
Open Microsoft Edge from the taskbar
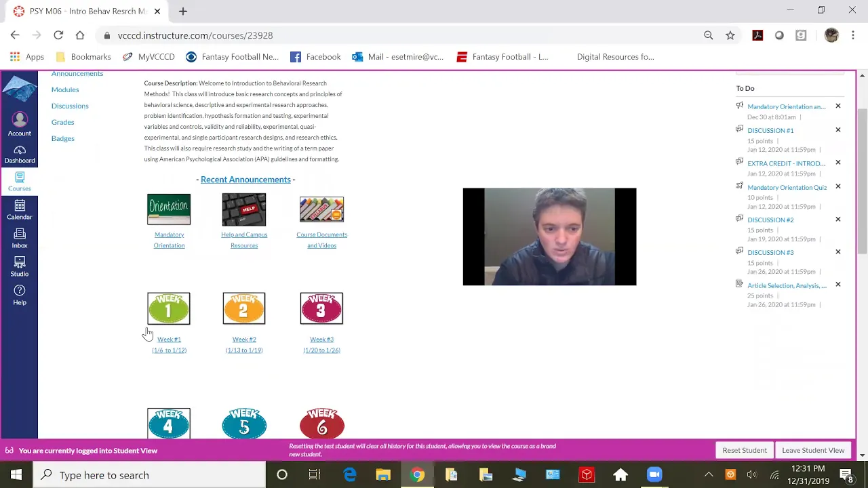(x=349, y=474)
